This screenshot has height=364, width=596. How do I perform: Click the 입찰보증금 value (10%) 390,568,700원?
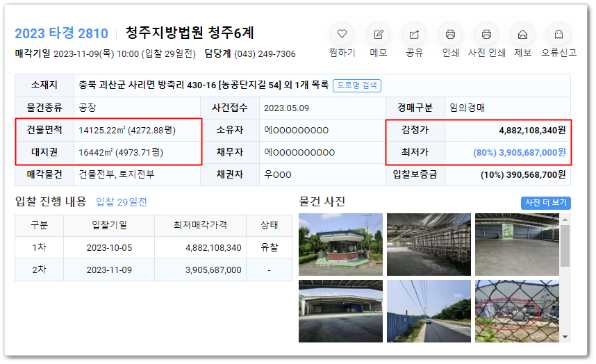coord(523,175)
